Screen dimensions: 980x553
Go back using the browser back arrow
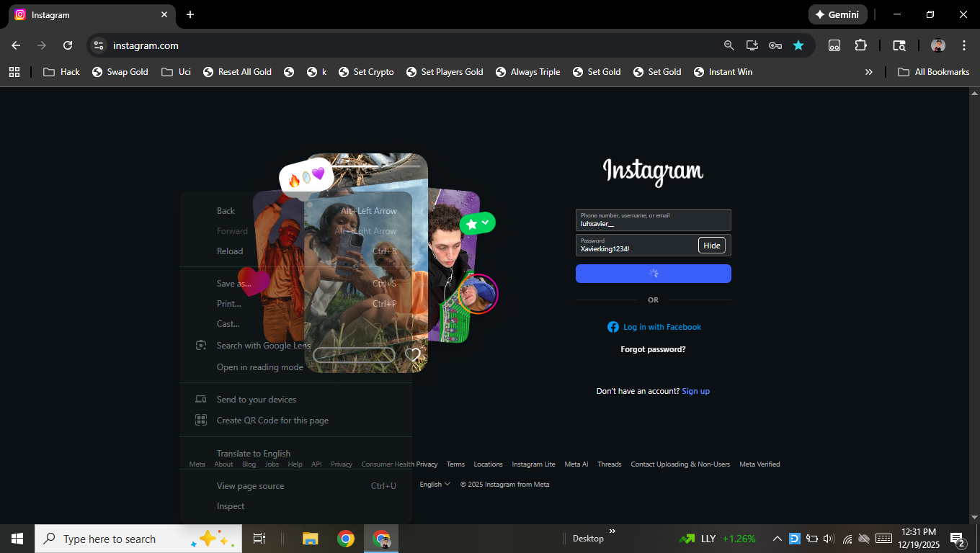pos(16,45)
